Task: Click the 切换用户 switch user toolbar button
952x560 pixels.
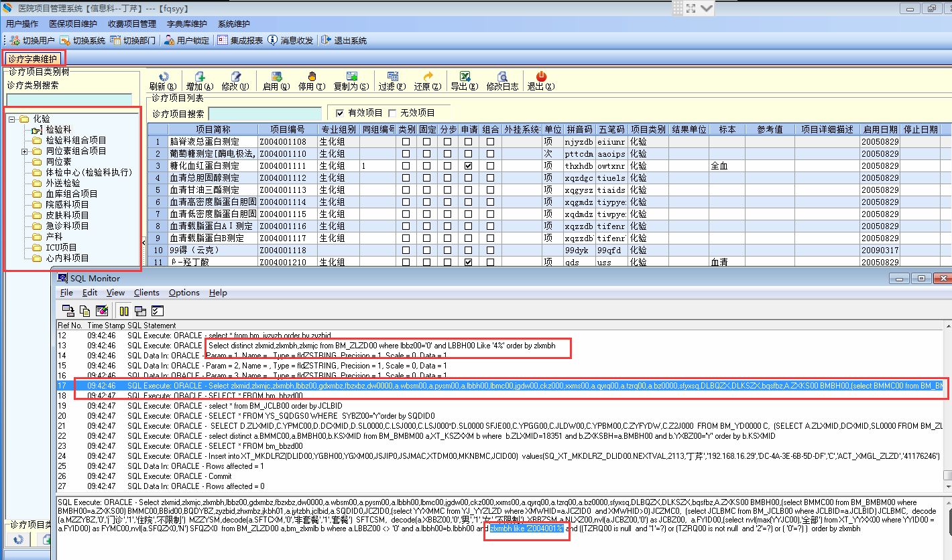Action: click(33, 40)
